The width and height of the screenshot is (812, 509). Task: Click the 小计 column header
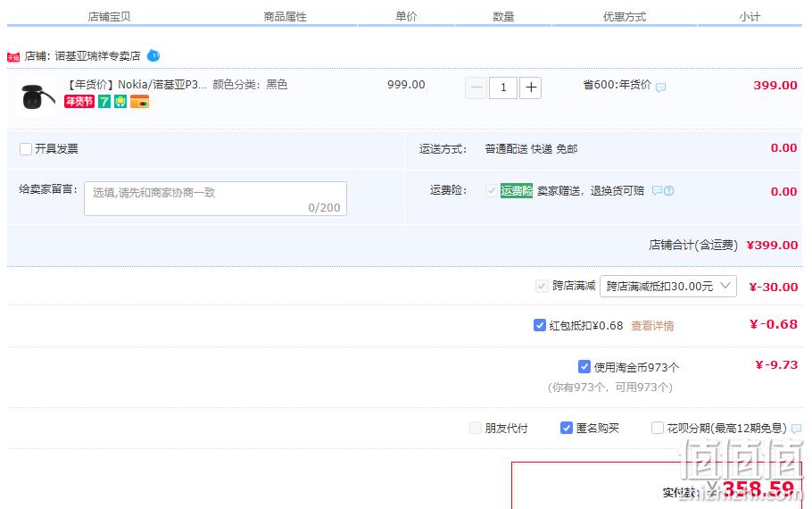(750, 17)
